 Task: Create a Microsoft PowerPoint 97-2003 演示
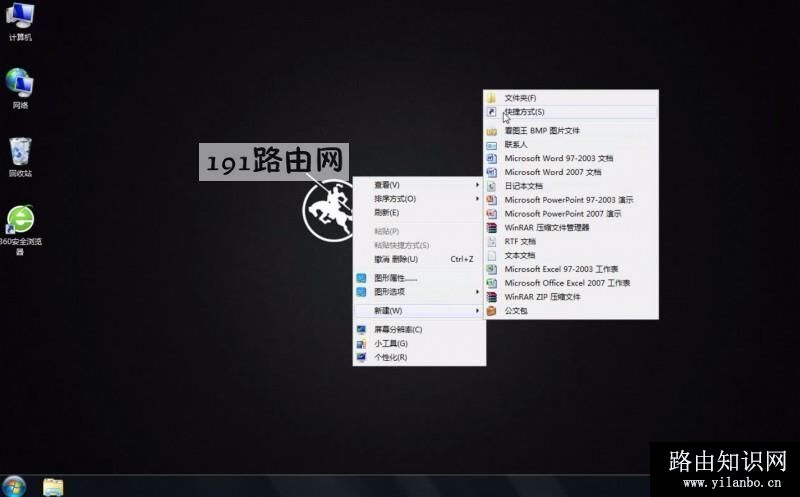(570, 200)
